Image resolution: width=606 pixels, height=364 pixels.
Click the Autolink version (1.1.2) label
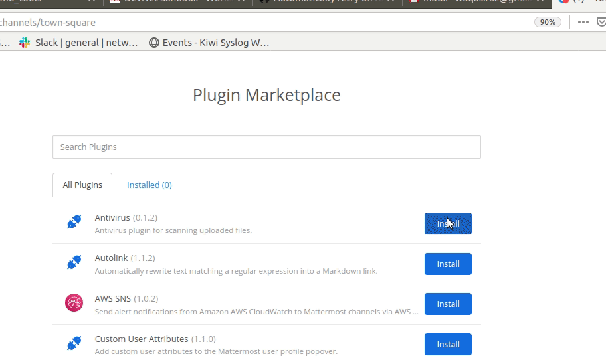coord(143,258)
